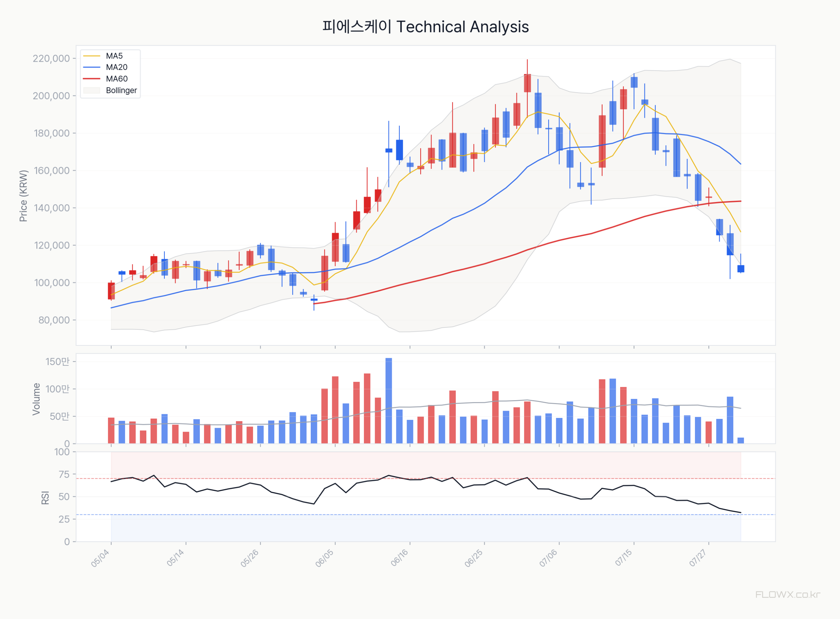The width and height of the screenshot is (840, 619).
Task: Select the "25" RSI axis label
Action: pyautogui.click(x=64, y=519)
